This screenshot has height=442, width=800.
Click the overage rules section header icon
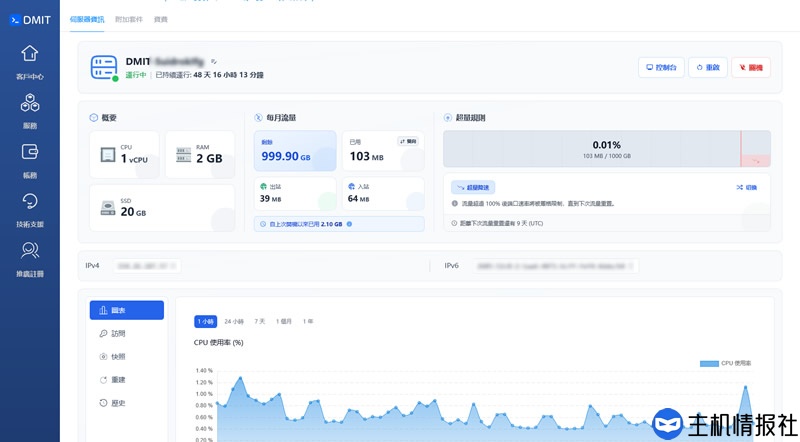point(447,118)
